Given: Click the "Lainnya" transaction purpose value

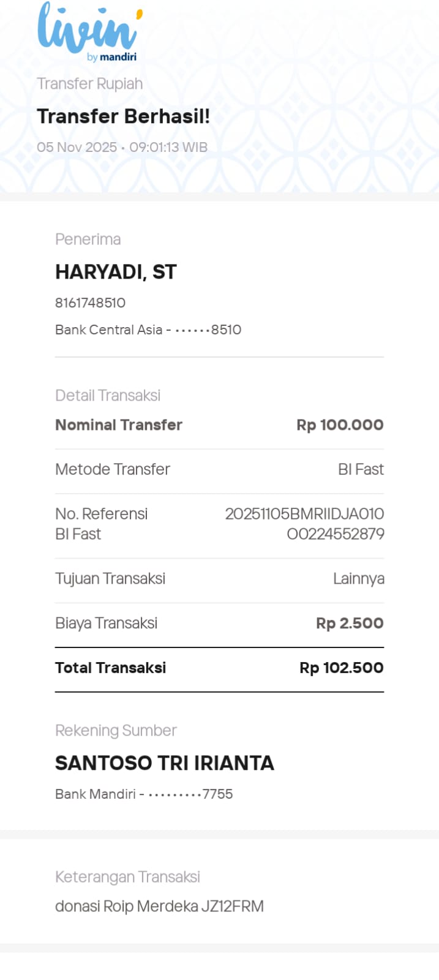Looking at the screenshot, I should tap(358, 579).
